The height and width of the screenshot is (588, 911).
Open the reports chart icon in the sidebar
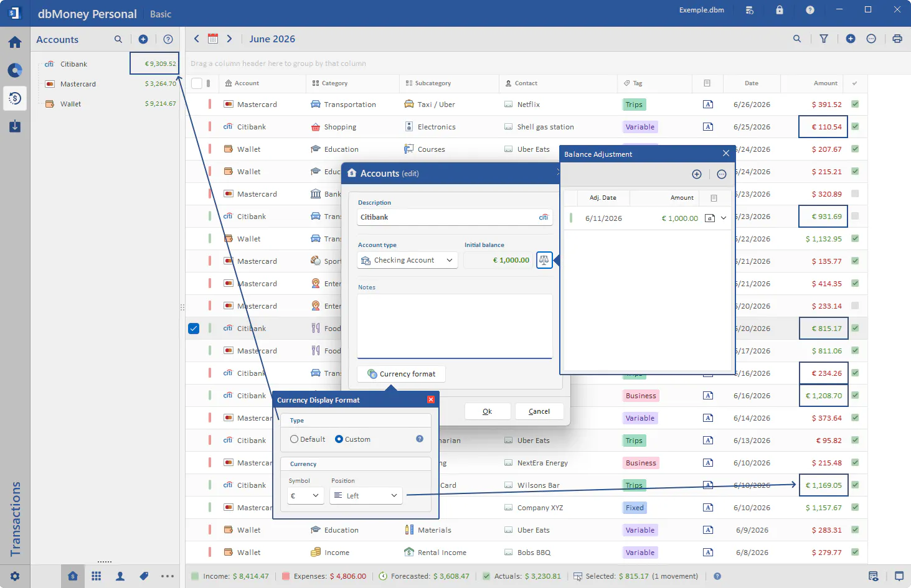pos(15,70)
